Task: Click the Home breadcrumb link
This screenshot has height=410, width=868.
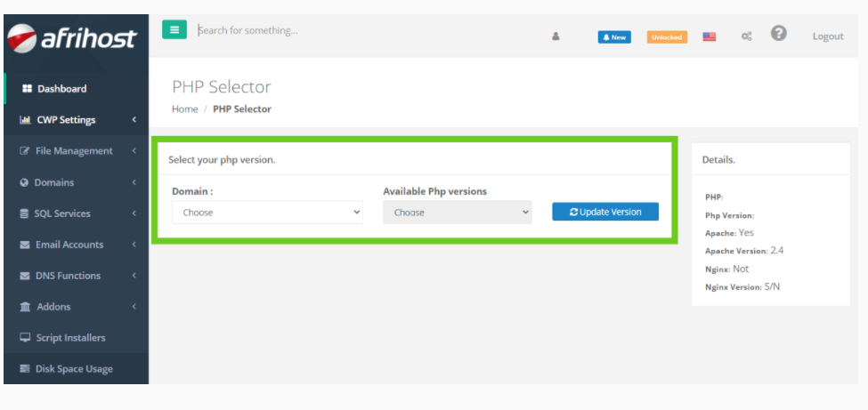Action: pos(184,109)
